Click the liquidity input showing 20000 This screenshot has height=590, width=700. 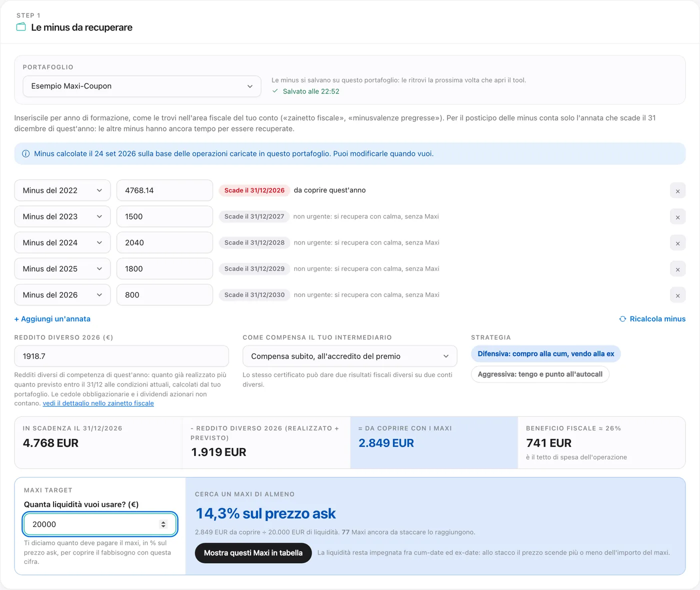pyautogui.click(x=100, y=524)
